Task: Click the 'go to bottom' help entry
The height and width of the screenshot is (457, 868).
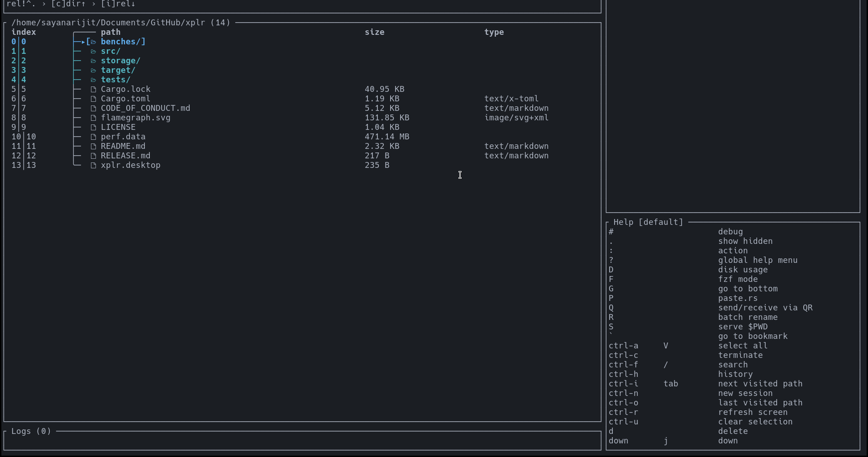Action: (748, 289)
